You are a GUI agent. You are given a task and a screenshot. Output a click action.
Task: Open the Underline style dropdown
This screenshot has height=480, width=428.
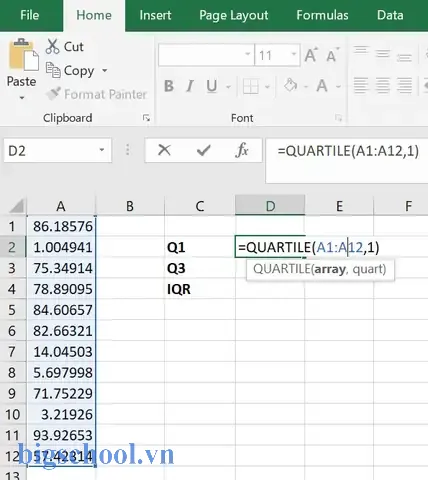tap(228, 87)
